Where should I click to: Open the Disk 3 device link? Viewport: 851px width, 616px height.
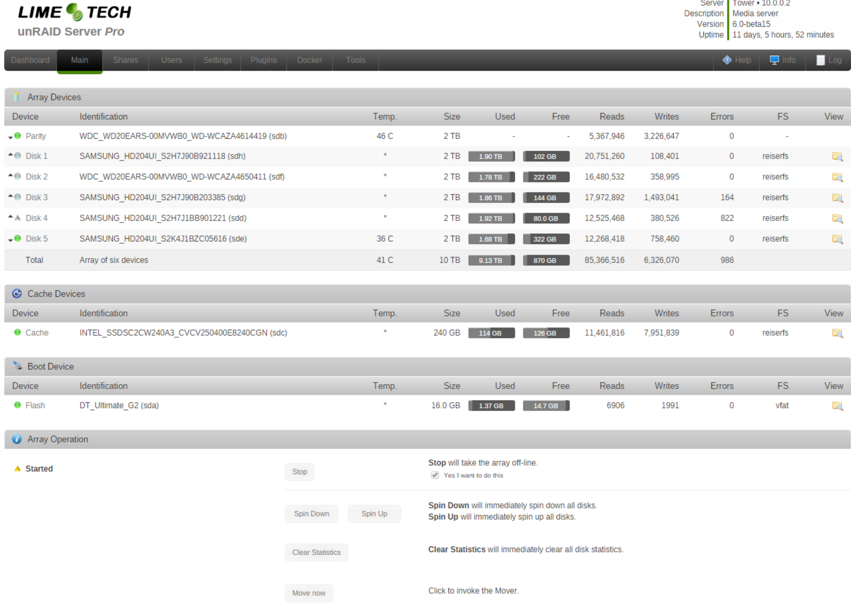tap(36, 197)
